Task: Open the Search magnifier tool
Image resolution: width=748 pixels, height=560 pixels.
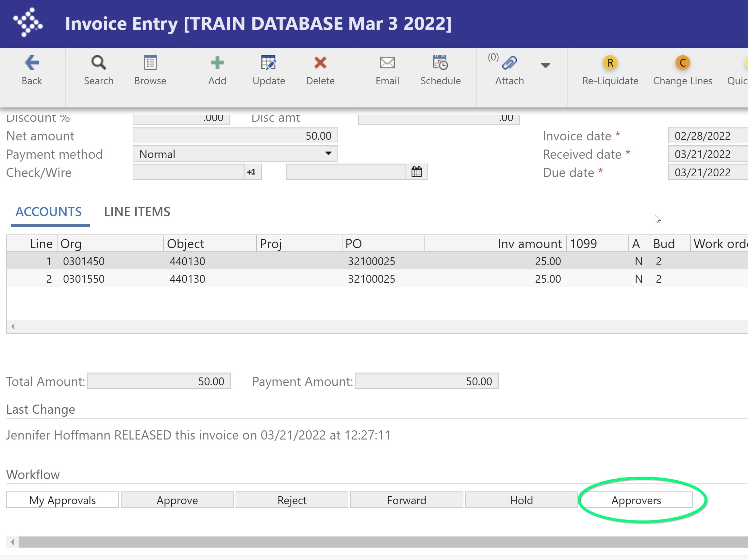Action: [x=98, y=63]
